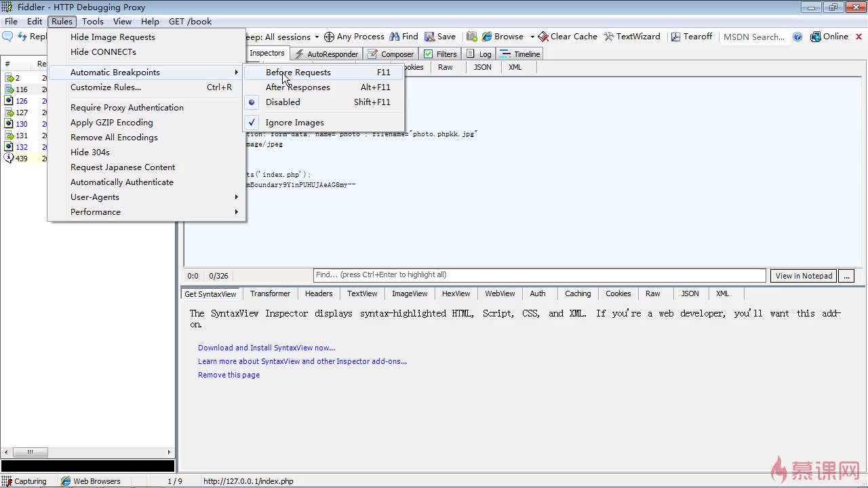Open the Log tab

(479, 54)
